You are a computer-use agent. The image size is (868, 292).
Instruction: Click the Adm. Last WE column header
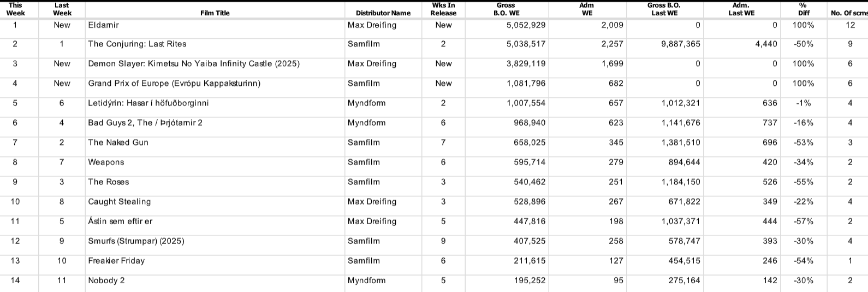click(741, 9)
